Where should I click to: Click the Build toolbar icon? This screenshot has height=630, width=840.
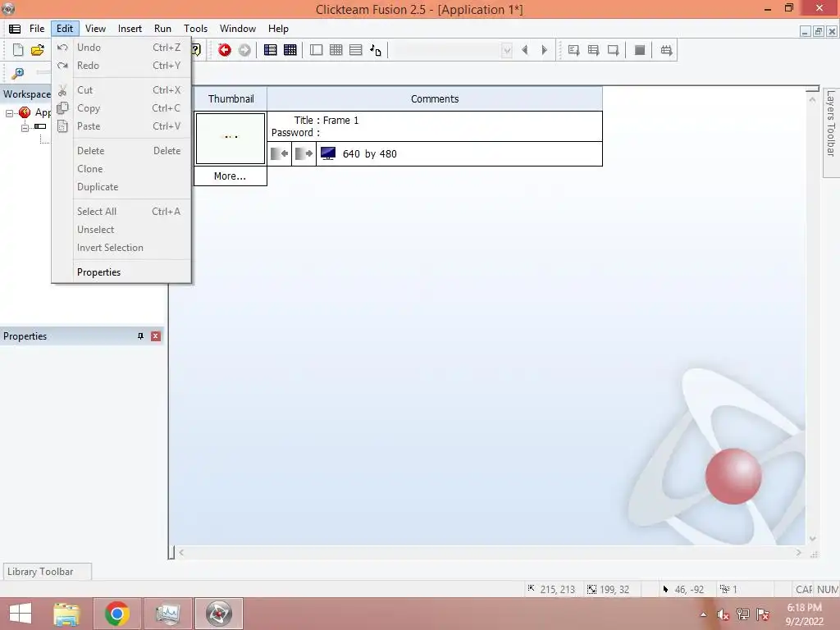(x=666, y=50)
